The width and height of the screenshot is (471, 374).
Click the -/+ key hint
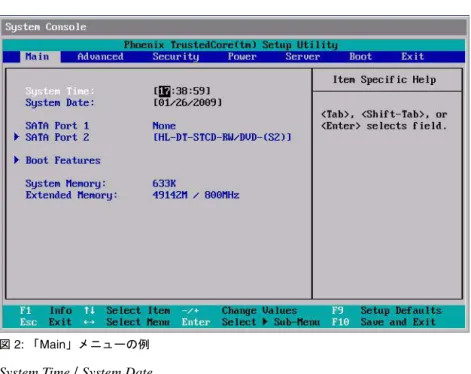point(190,310)
